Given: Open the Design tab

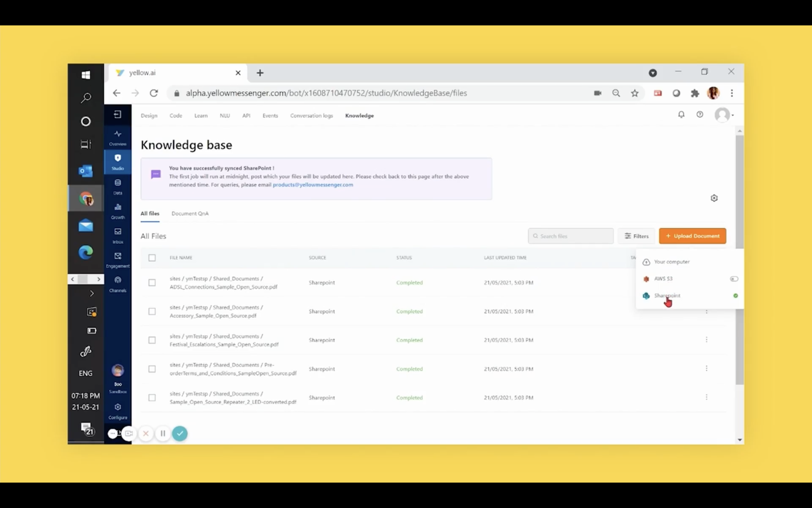Looking at the screenshot, I should coord(149,116).
